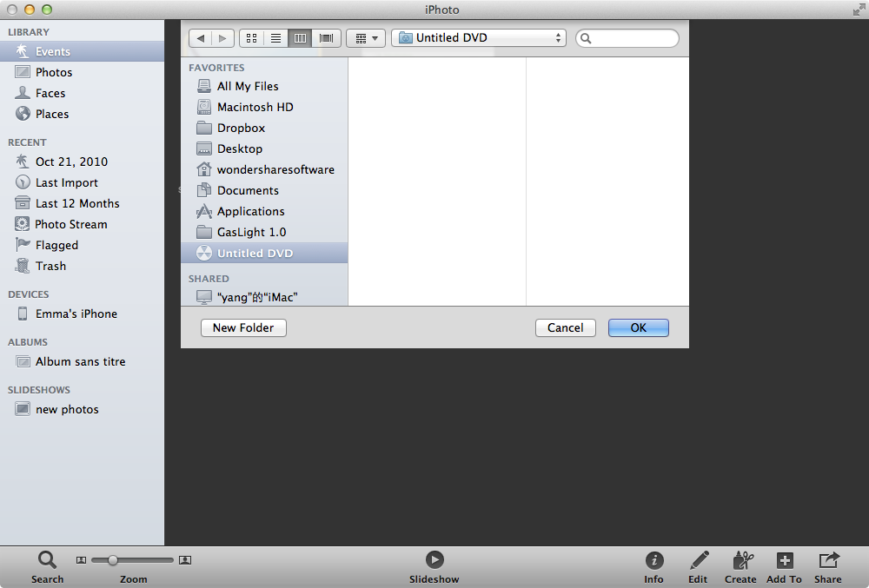
Task: Switch dialog to icon view
Action: [x=252, y=38]
